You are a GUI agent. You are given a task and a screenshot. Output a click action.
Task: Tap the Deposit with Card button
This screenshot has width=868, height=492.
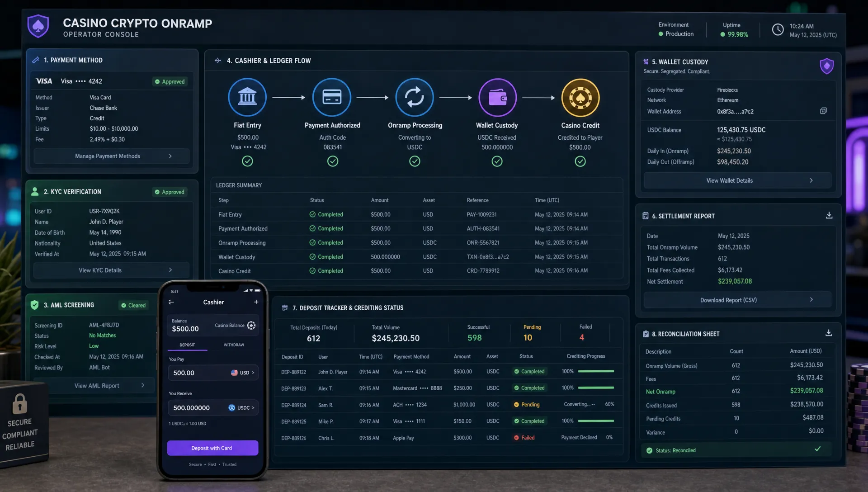[212, 448]
